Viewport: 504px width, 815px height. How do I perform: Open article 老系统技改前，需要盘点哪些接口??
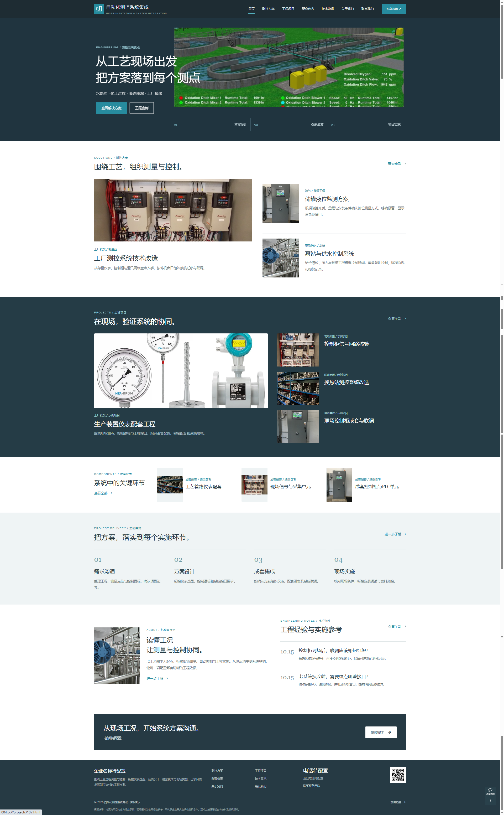(333, 676)
